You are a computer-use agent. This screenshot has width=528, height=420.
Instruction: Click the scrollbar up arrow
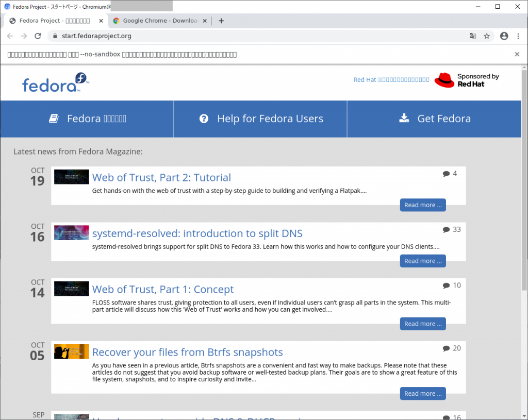coord(524,68)
